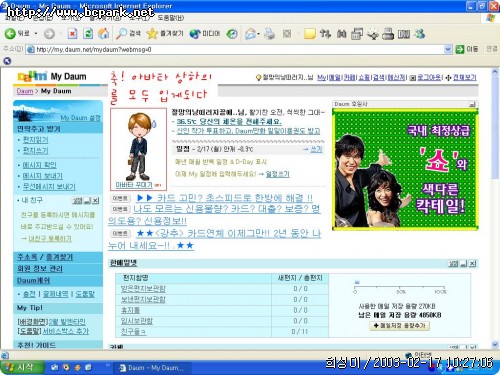
Task: Open the 도움말 menu in menu bar
Action: 170,18
